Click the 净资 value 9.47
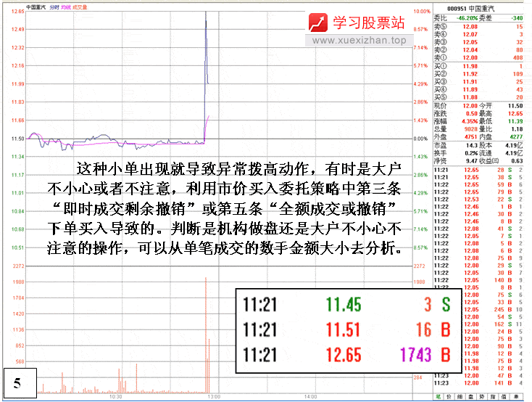This screenshot has height=402, width=532. pos(472,161)
